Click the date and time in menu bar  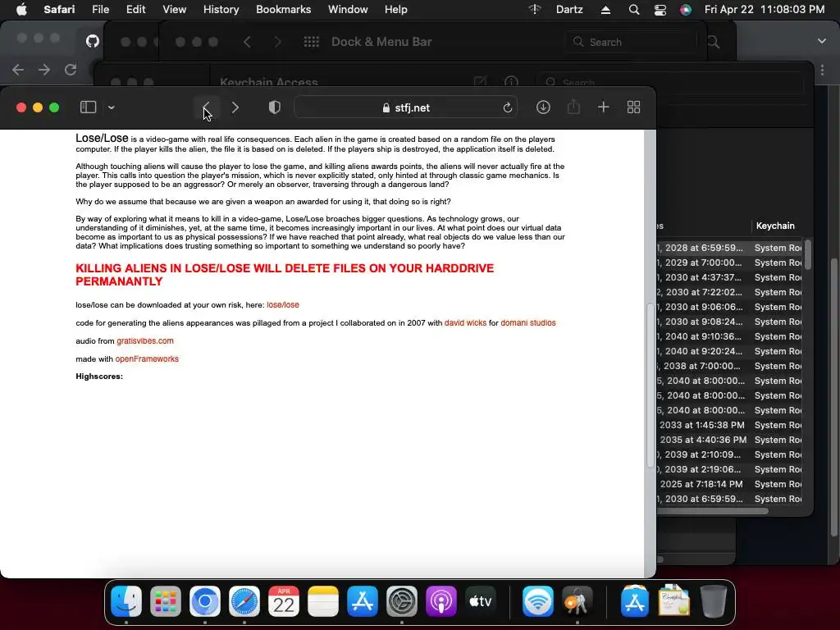(765, 10)
